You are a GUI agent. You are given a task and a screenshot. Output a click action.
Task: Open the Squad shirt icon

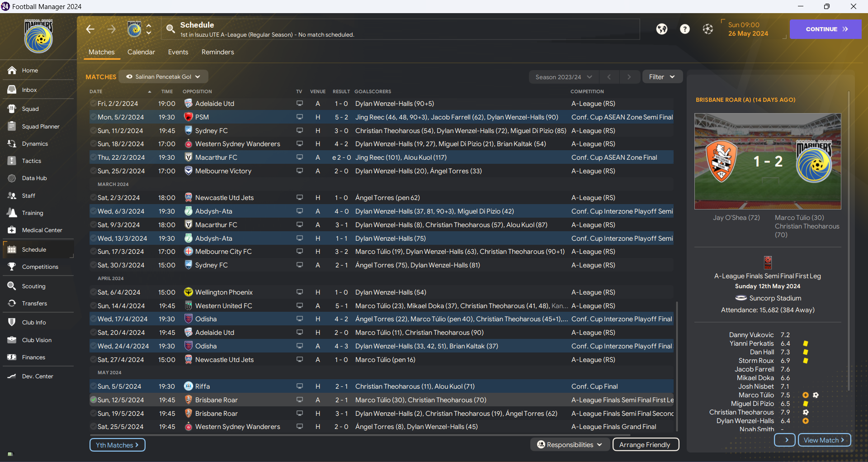[12, 109]
